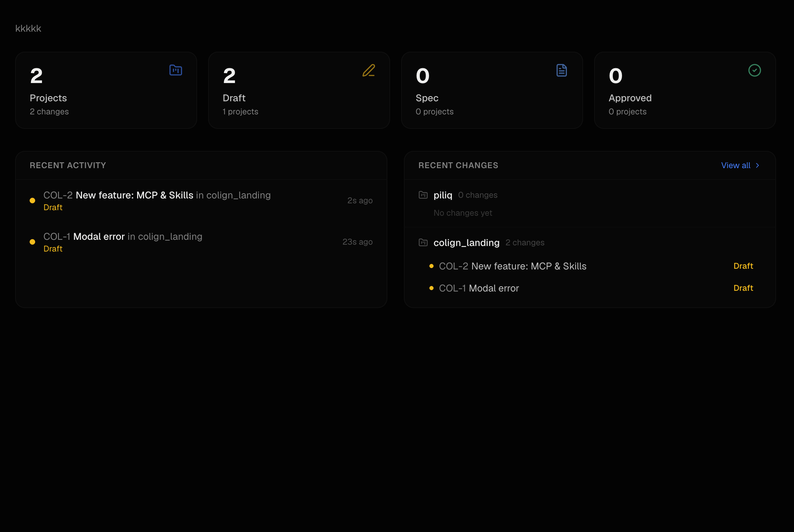Click the check-circle icon on Approved card
This screenshot has height=532, width=794.
click(x=755, y=70)
